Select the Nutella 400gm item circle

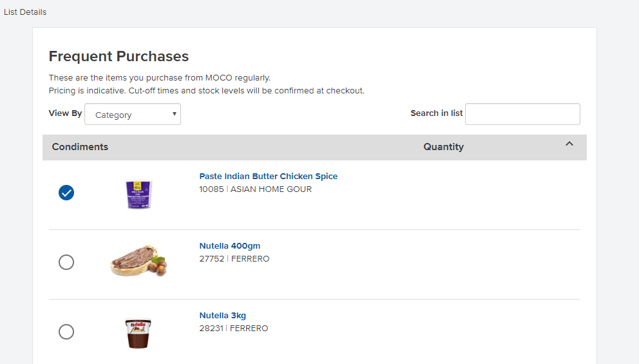tap(66, 262)
